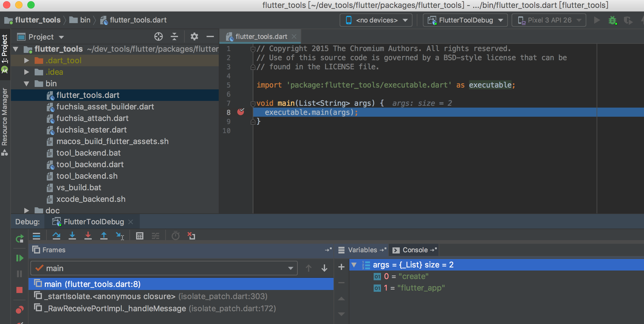Viewport: 644px width, 324px height.
Task: Open the Project view mode dropdown
Action: (41, 37)
